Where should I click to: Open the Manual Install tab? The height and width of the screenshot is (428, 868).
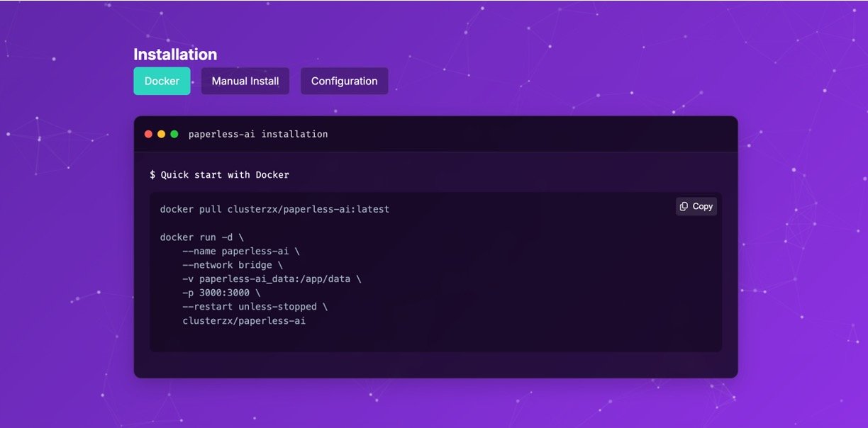[245, 81]
